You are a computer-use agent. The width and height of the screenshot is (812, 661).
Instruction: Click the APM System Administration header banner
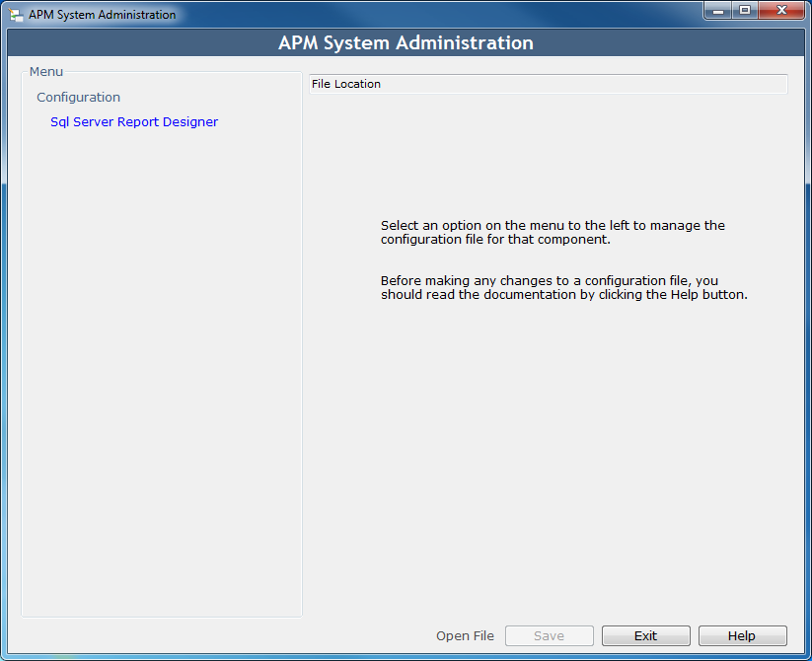[x=406, y=43]
